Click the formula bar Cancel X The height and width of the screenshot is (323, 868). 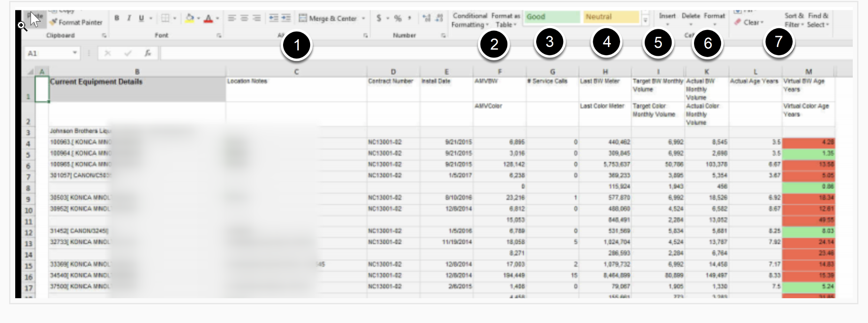tap(107, 53)
